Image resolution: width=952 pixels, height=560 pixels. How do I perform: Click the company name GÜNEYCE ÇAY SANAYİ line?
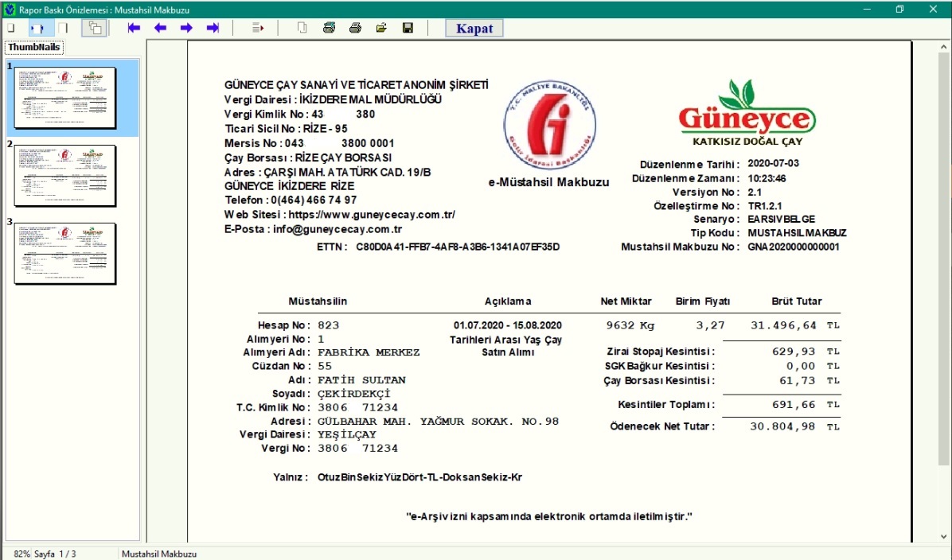(357, 85)
